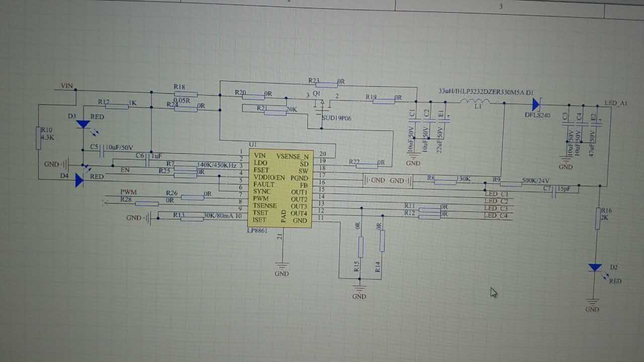The width and height of the screenshot is (644, 362).
Task: Click the R8 130K resistor symbol
Action: coord(446,182)
